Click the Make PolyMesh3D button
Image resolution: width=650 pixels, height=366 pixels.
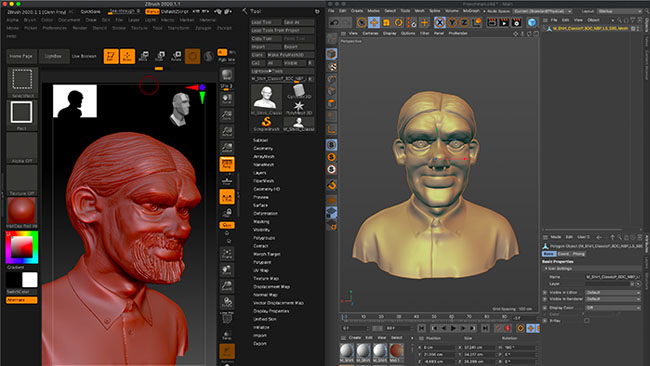click(290, 55)
